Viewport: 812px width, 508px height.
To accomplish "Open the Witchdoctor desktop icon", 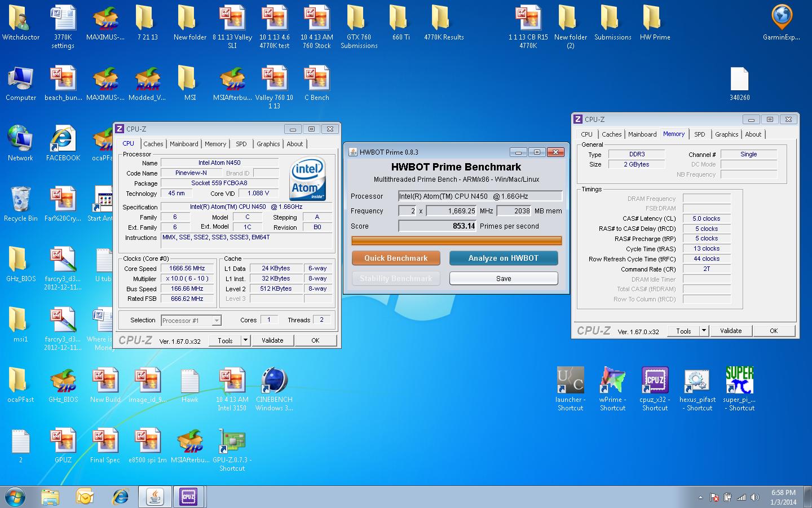I will click(x=21, y=23).
